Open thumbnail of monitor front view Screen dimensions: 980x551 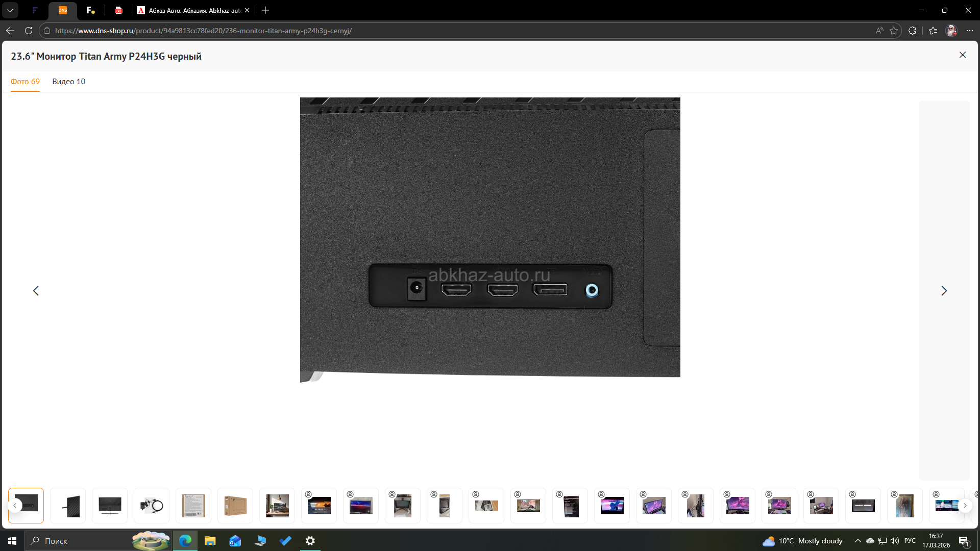[x=110, y=506]
